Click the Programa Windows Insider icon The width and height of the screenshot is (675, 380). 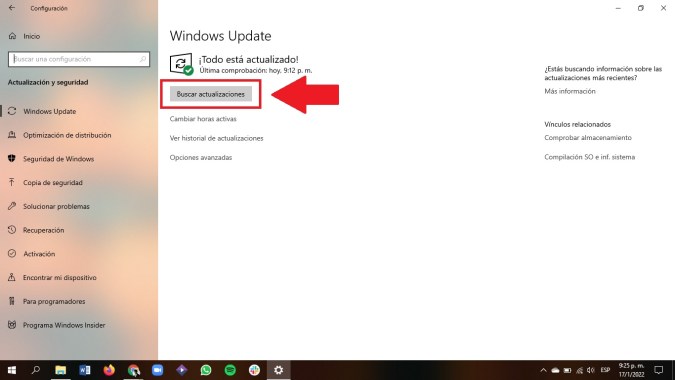[x=12, y=324]
